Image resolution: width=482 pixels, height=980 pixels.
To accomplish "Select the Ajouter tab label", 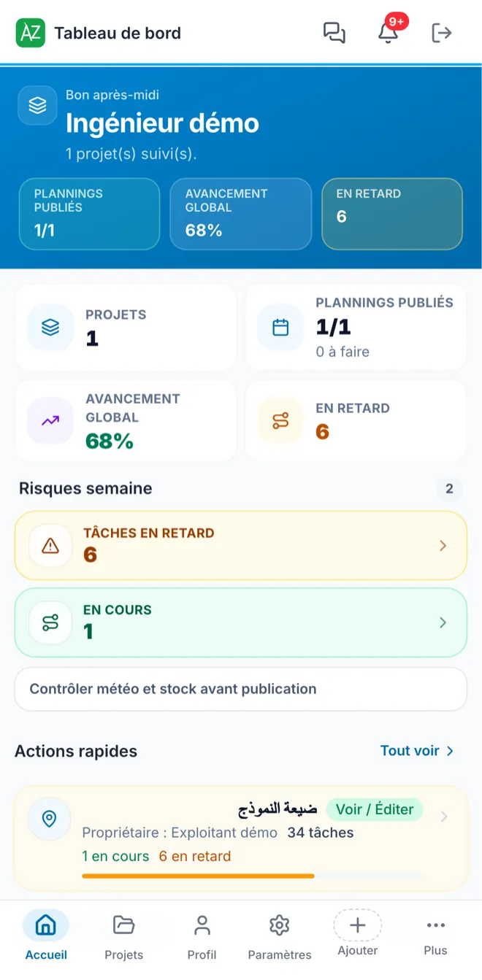I will pyautogui.click(x=358, y=950).
